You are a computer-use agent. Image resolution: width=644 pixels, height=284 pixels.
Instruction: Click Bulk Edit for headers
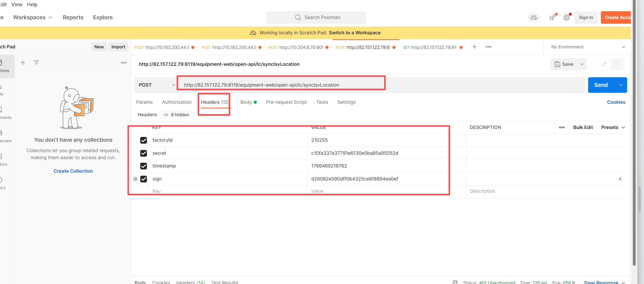583,127
